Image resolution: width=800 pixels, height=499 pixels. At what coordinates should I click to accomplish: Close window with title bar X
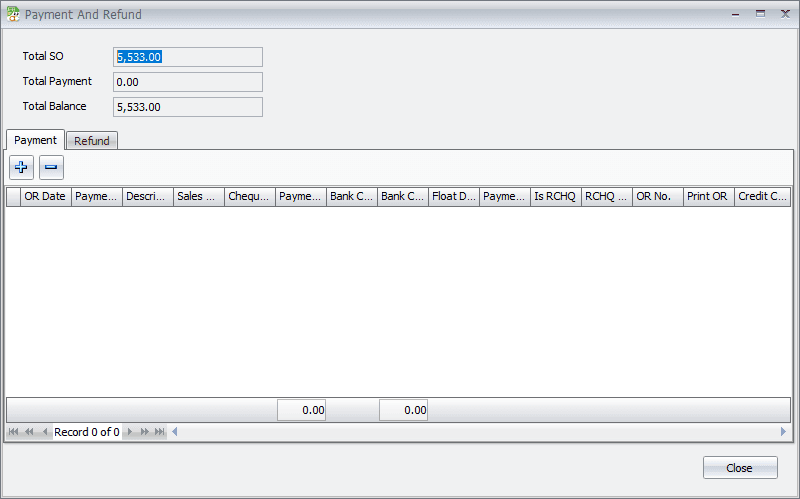click(785, 14)
